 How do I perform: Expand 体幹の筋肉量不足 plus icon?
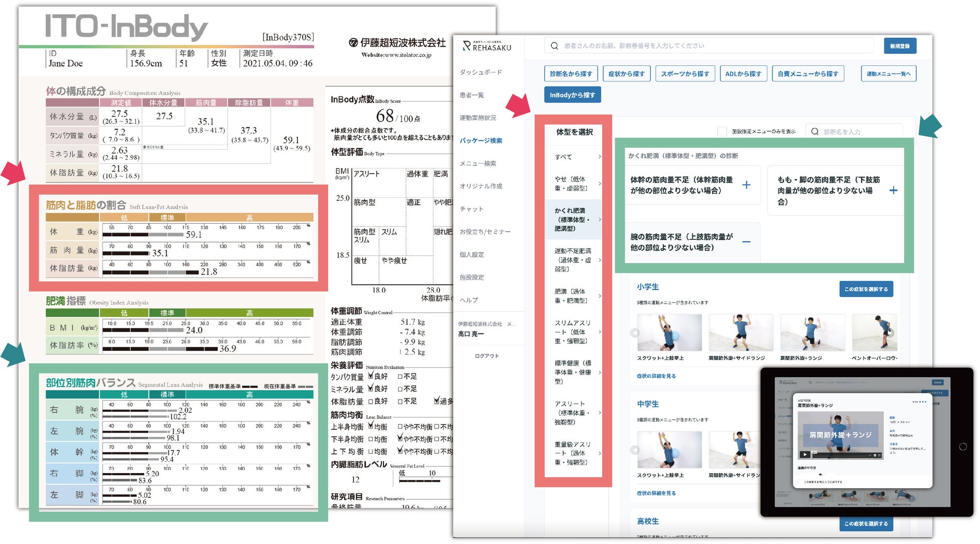pyautogui.click(x=746, y=185)
